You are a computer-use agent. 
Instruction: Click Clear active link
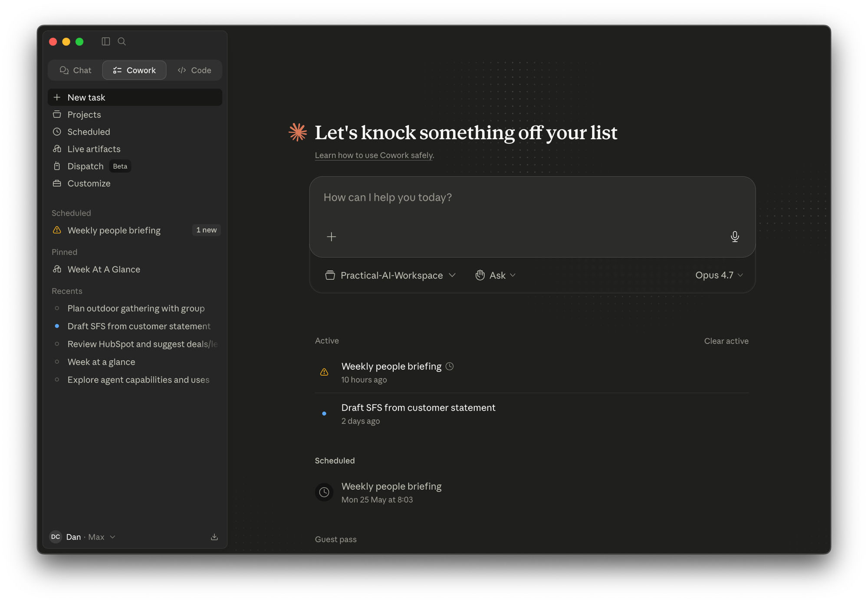(726, 341)
